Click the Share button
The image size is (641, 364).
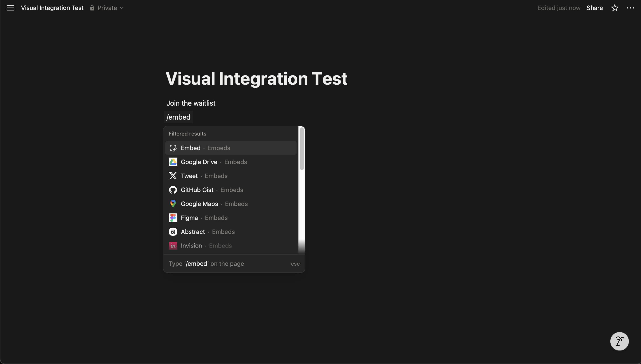click(595, 8)
